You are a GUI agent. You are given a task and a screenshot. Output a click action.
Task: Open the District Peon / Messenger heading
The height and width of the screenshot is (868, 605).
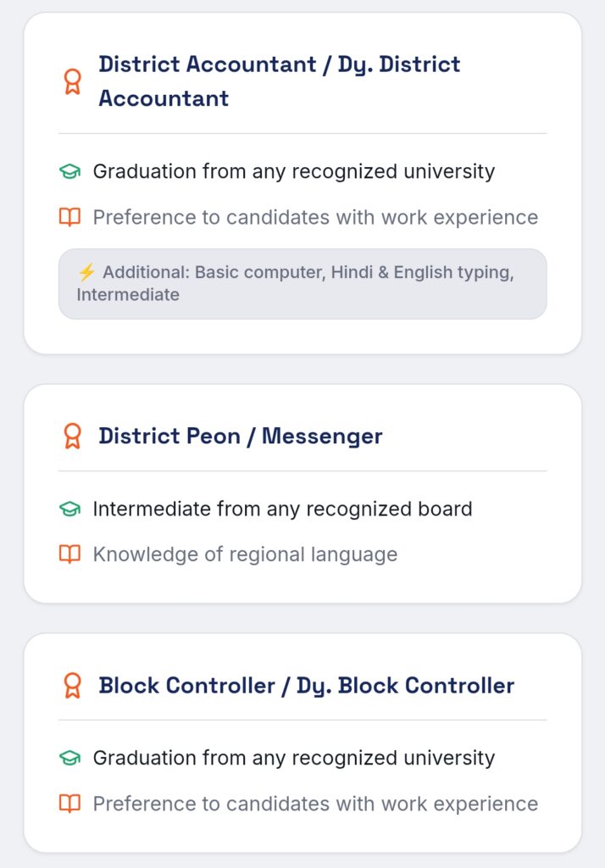[x=241, y=436]
